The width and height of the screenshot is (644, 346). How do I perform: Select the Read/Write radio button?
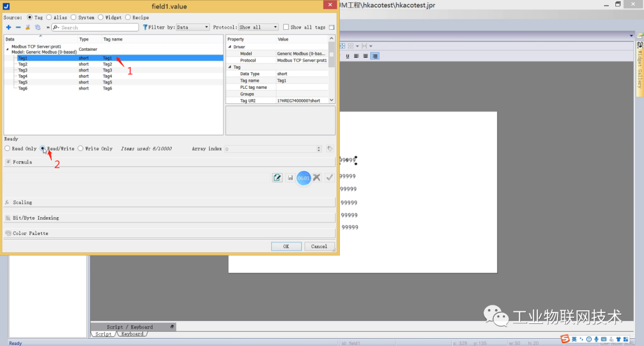[43, 149]
